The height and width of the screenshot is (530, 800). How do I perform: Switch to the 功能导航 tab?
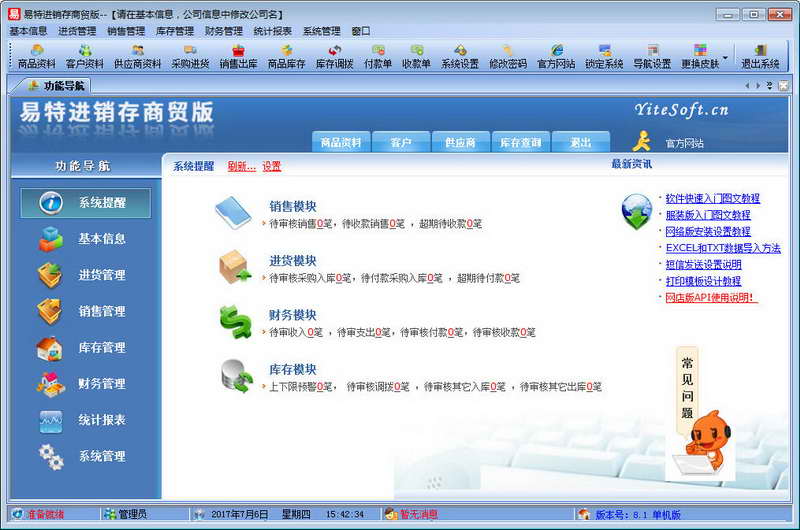(56, 86)
